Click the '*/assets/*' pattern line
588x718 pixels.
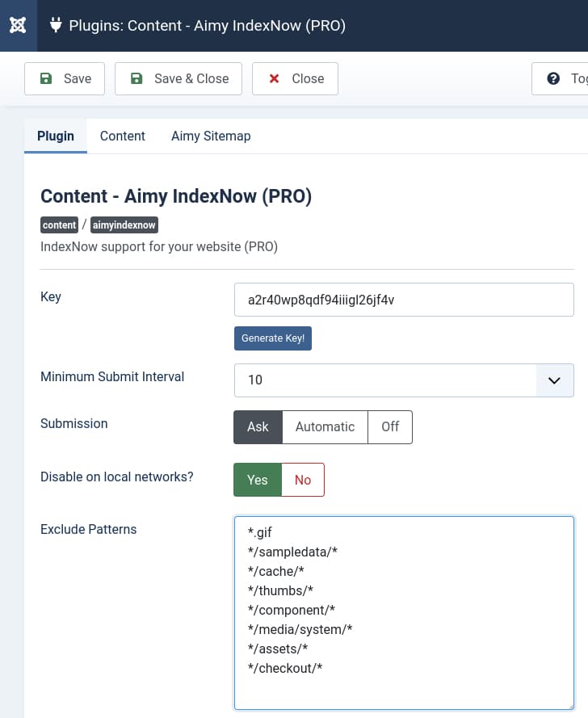[278, 649]
